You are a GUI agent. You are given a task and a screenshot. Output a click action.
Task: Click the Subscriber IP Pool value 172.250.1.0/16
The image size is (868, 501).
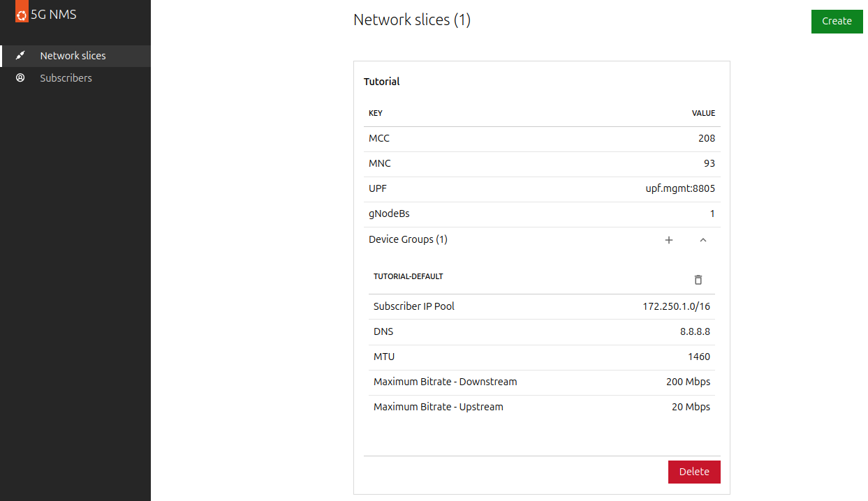[677, 306]
